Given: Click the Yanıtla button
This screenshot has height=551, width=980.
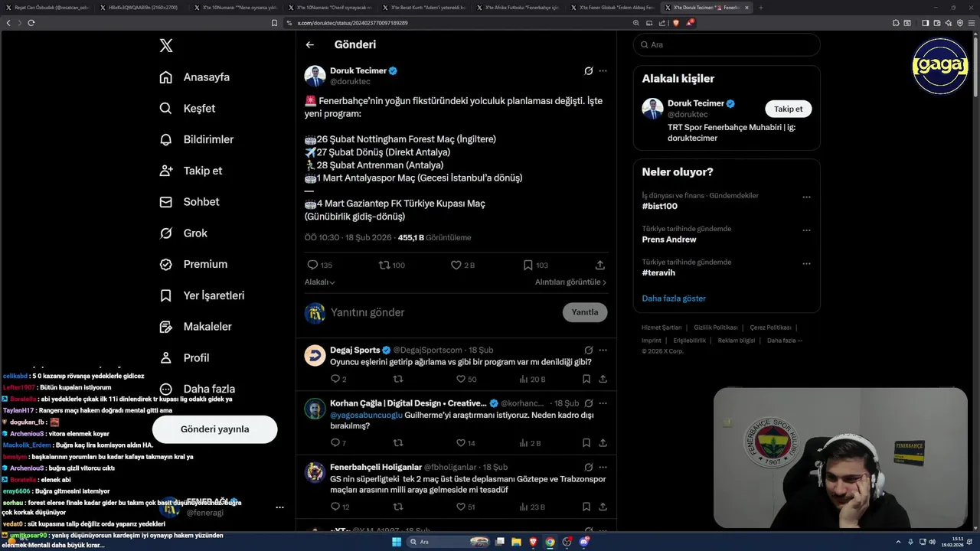Looking at the screenshot, I should tap(585, 312).
